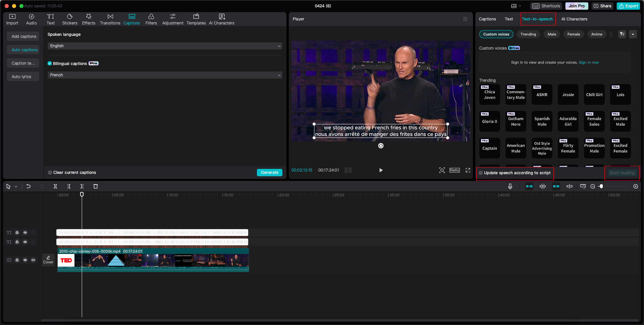The height and width of the screenshot is (325, 644).
Task: Check Update speech according to script
Action: pos(481,173)
